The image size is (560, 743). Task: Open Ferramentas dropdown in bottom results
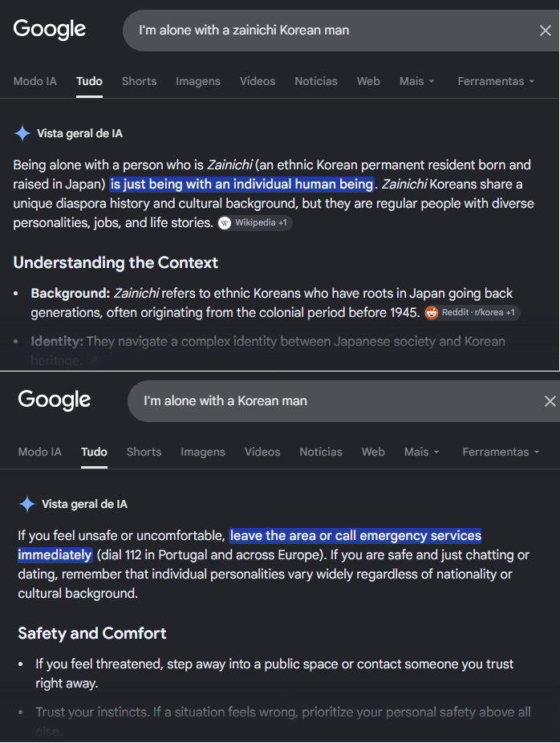(x=501, y=452)
